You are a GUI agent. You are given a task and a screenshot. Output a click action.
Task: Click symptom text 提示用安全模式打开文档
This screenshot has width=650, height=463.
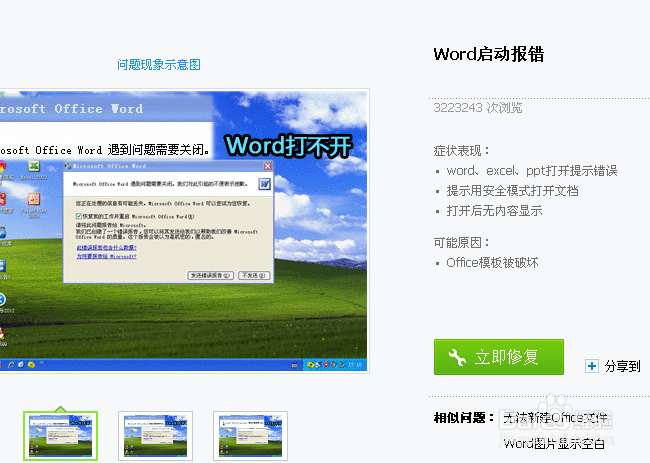click(x=512, y=191)
